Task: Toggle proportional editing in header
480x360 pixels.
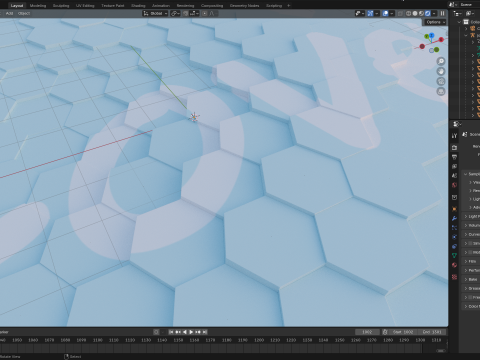Action: [x=205, y=13]
